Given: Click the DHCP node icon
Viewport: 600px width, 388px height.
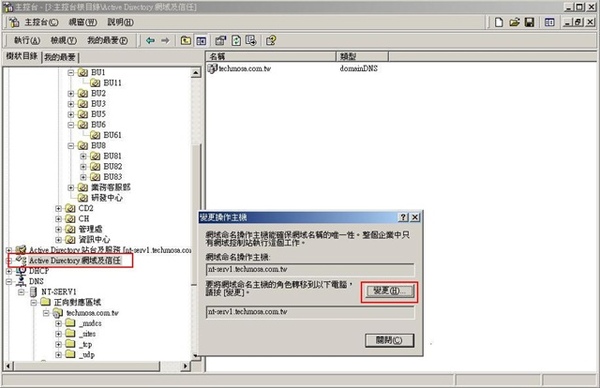Looking at the screenshot, I should point(21,271).
